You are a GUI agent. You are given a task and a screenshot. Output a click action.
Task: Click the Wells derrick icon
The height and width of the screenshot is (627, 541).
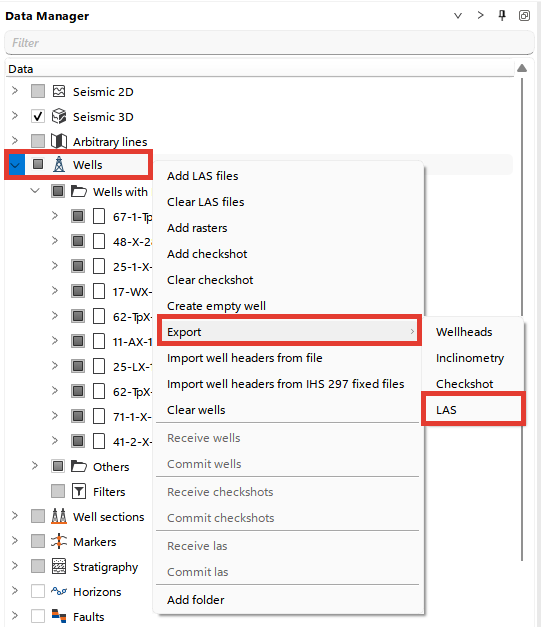point(59,164)
